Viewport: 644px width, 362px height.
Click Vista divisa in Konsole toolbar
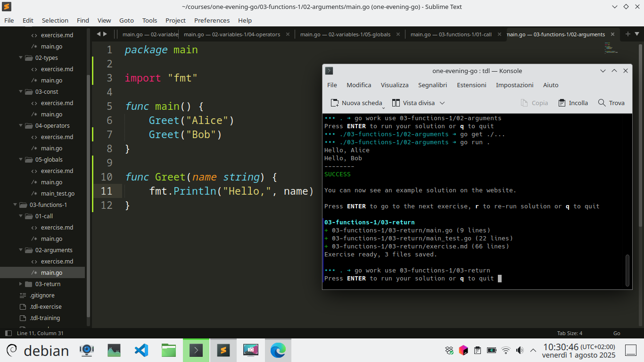pyautogui.click(x=413, y=103)
